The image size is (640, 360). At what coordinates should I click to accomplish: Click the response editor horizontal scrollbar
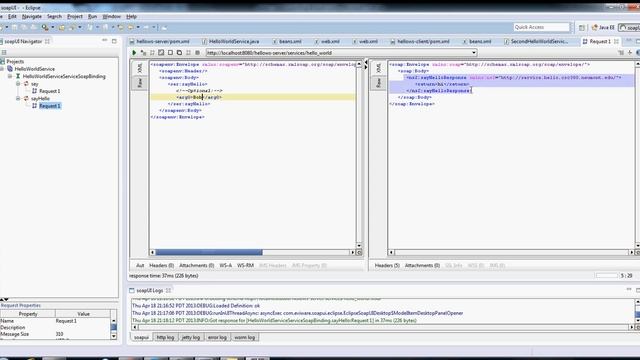[x=511, y=253]
